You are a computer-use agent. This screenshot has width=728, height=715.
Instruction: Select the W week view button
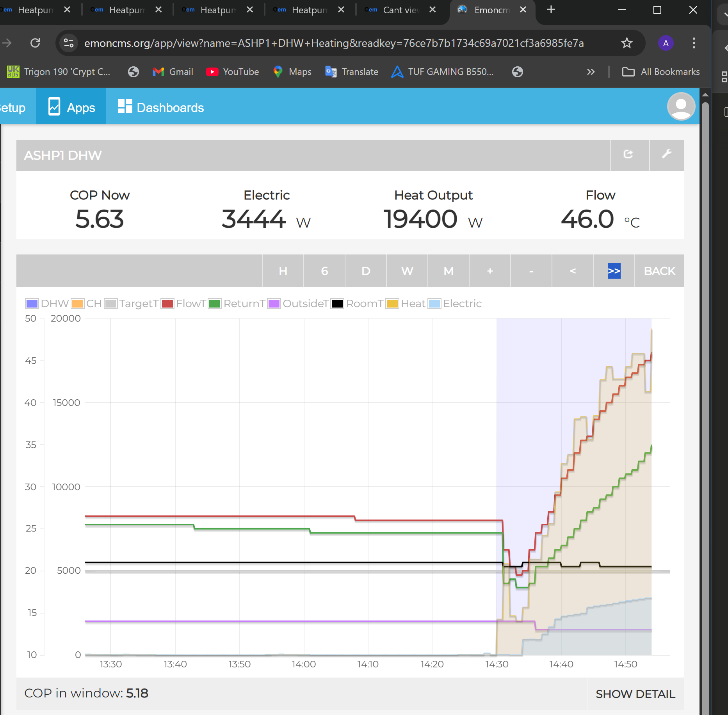[x=407, y=271]
